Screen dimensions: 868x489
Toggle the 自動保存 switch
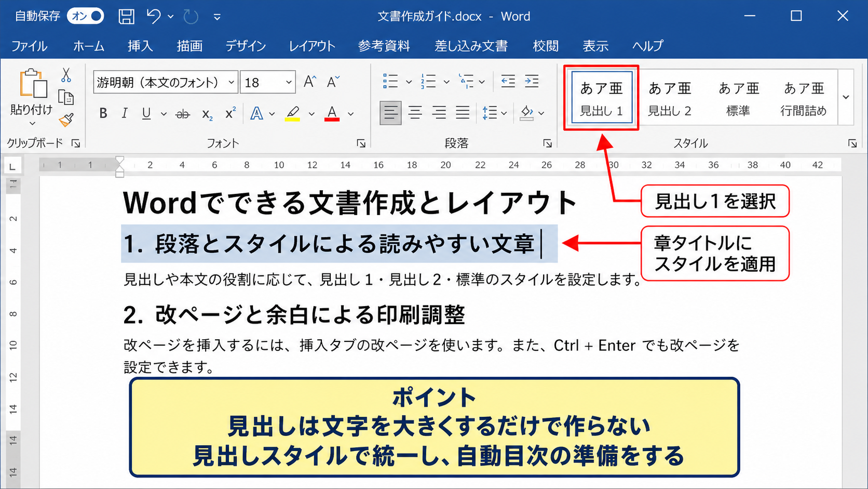pyautogui.click(x=86, y=16)
